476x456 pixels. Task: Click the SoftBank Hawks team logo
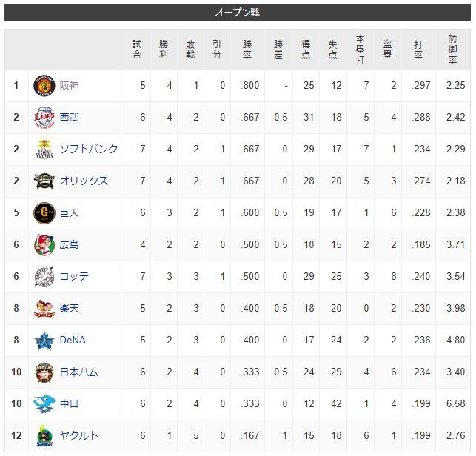click(x=44, y=150)
